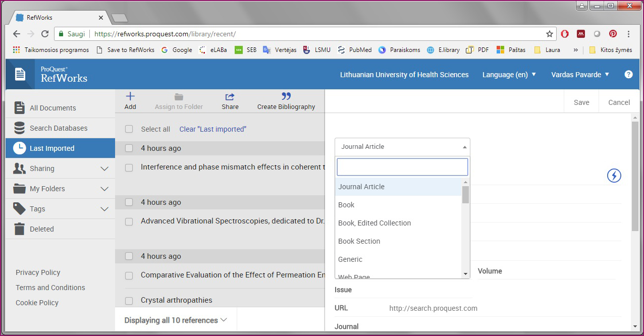Choose Book Section from the type list
Screen dimensions: 644x336
359,241
